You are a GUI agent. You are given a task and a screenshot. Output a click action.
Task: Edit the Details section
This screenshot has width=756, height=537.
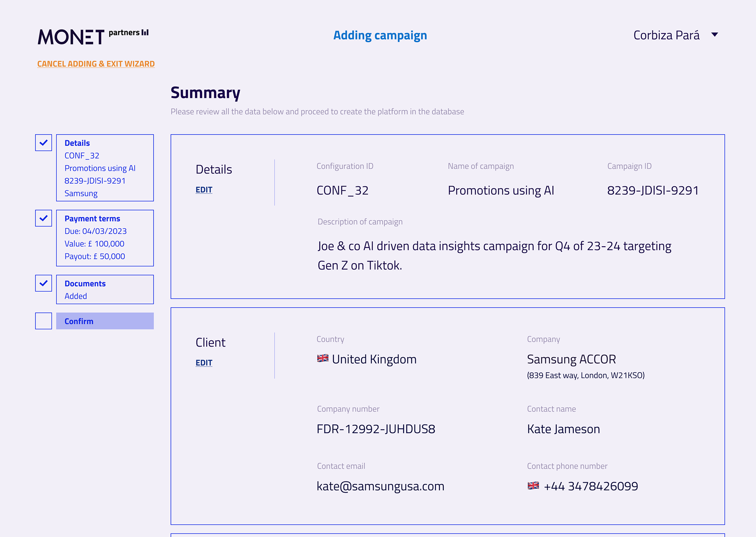pos(204,190)
